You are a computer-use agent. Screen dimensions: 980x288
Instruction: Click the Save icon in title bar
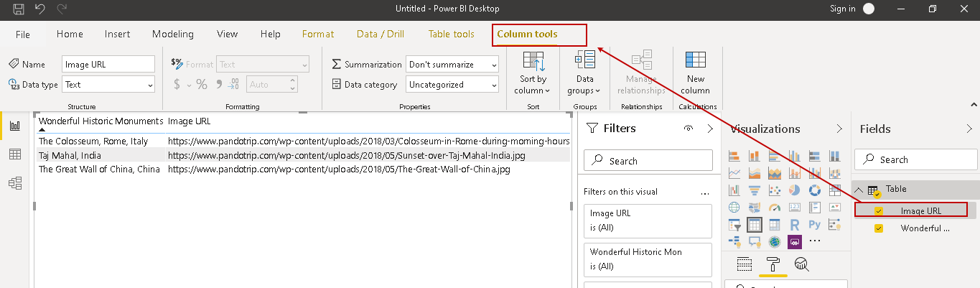point(19,9)
